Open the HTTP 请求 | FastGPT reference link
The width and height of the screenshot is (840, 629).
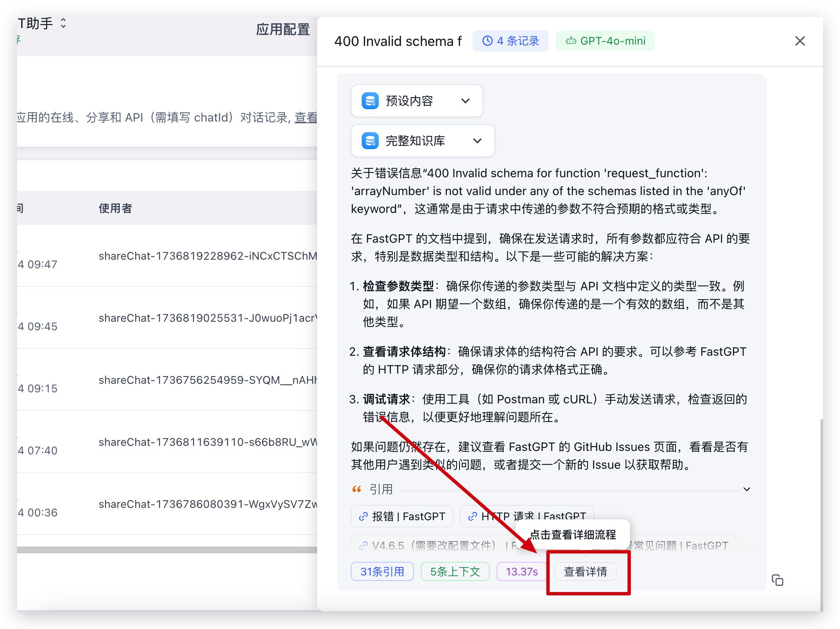pyautogui.click(x=527, y=516)
